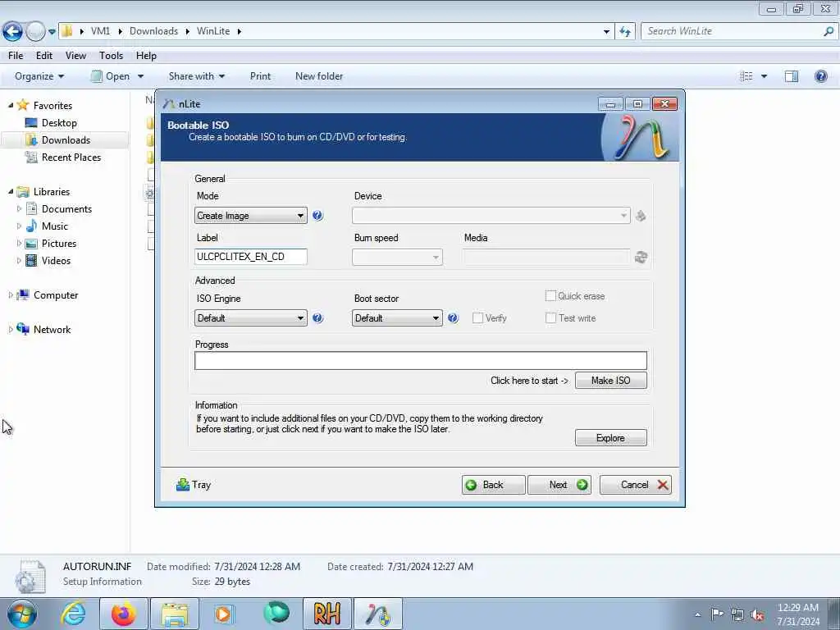Click the nLite taskbar icon

tap(378, 614)
